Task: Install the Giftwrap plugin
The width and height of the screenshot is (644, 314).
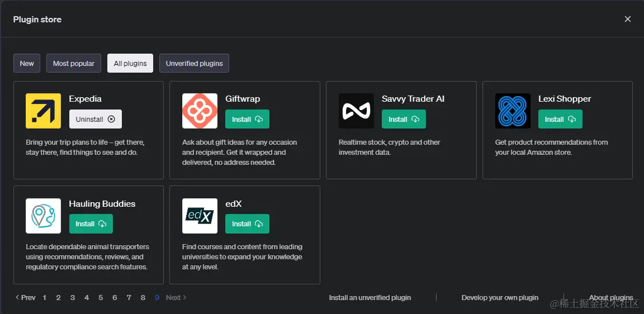Action: pos(247,119)
